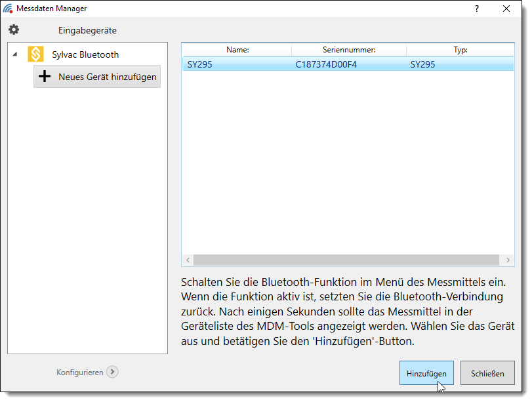Viewport: 532px width, 402px height.
Task: Click the plus icon for new device
Action: point(45,77)
